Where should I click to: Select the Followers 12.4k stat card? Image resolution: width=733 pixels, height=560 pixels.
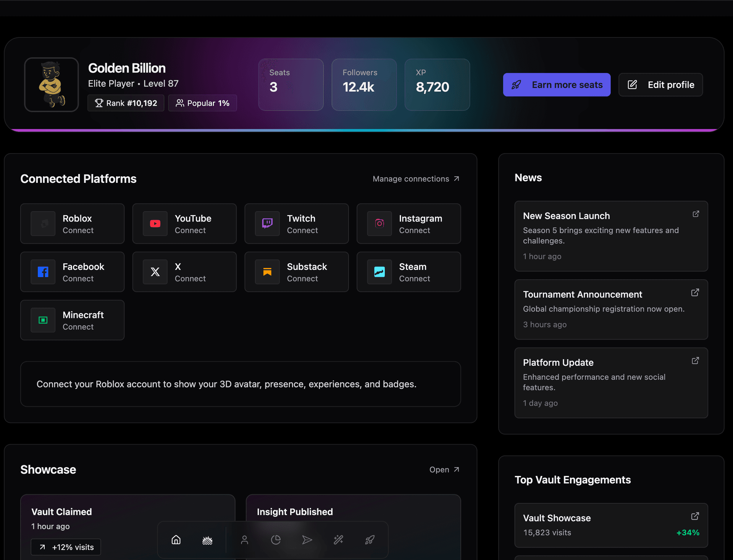(x=364, y=85)
